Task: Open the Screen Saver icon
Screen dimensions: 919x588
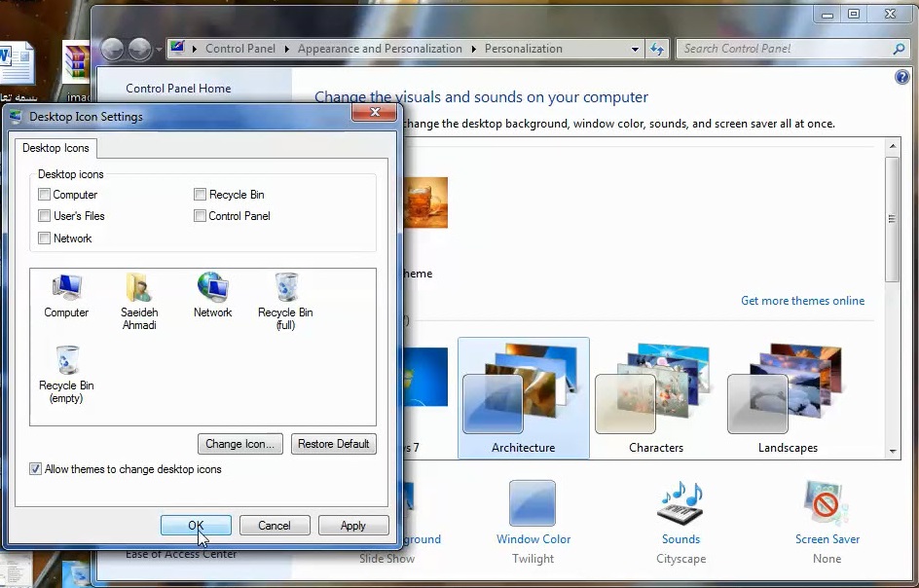Action: click(x=827, y=503)
